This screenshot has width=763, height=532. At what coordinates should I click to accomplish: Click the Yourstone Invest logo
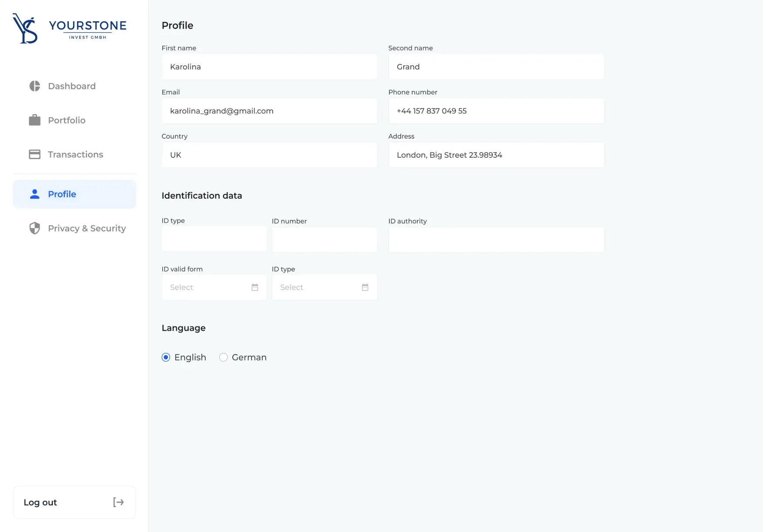69,28
